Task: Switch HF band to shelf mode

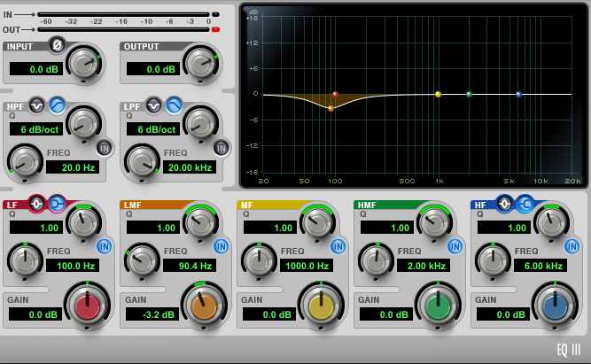Action: 525,204
